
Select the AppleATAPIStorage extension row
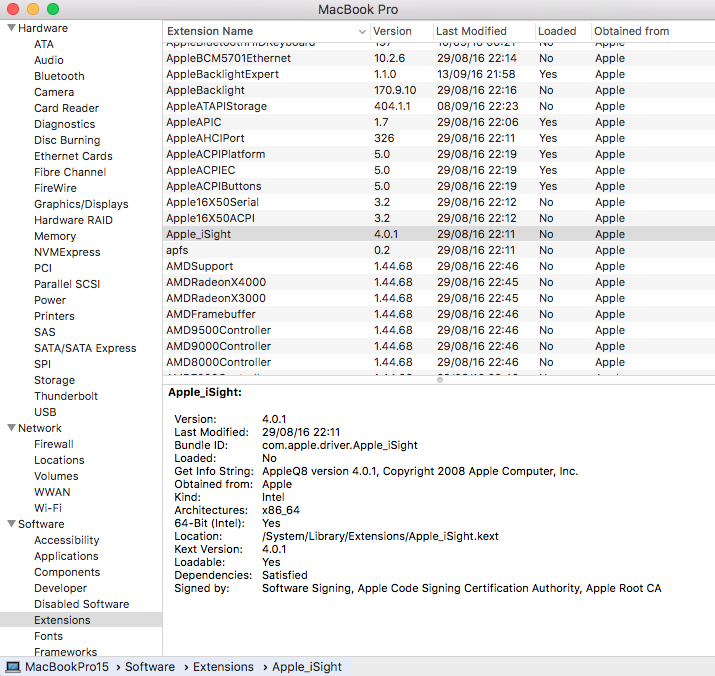pyautogui.click(x=439, y=106)
